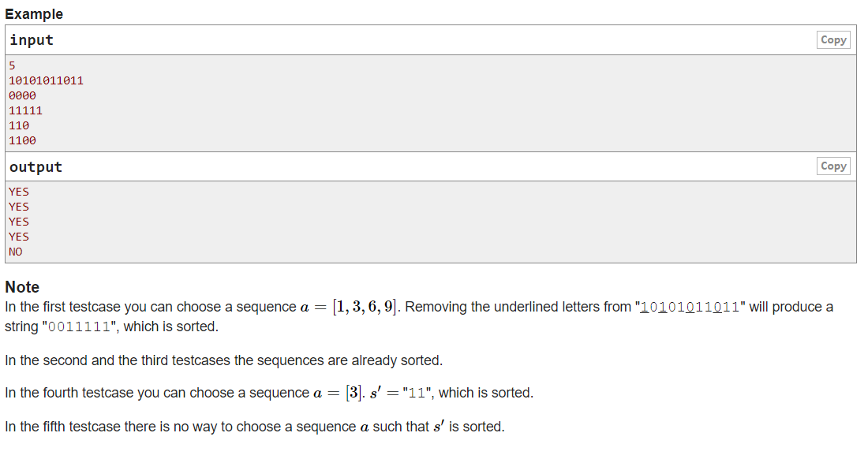The height and width of the screenshot is (459, 868).
Task: Select the first input line "5"
Action: pyautogui.click(x=12, y=65)
